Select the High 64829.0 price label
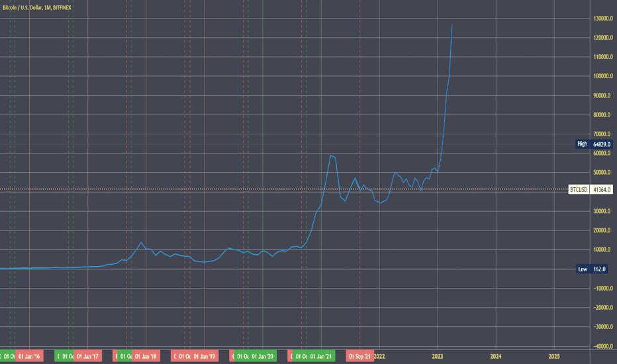617x364 pixels. (594, 144)
